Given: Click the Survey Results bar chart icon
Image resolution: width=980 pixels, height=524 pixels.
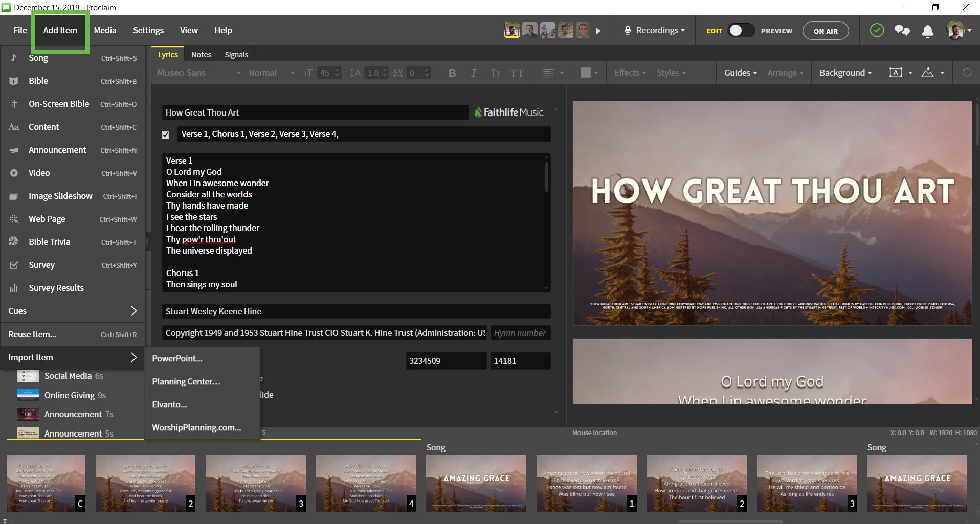Looking at the screenshot, I should (x=14, y=288).
